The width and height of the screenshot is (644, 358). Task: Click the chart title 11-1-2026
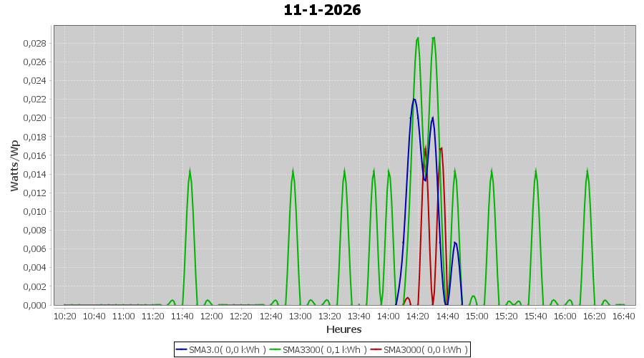click(x=322, y=10)
